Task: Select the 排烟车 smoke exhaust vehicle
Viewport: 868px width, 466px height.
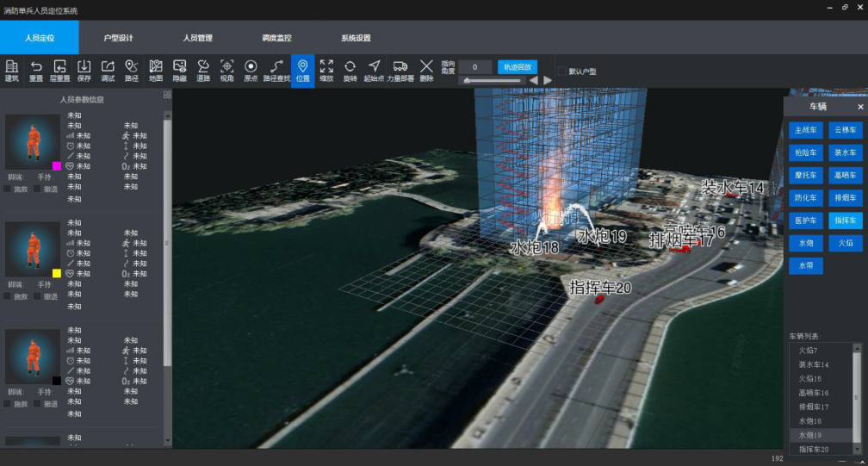Action: (846, 197)
